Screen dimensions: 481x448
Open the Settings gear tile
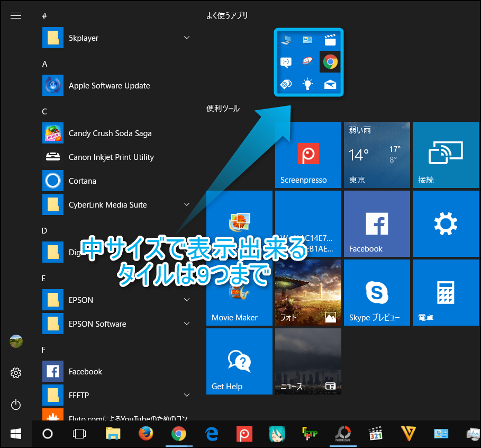[446, 223]
